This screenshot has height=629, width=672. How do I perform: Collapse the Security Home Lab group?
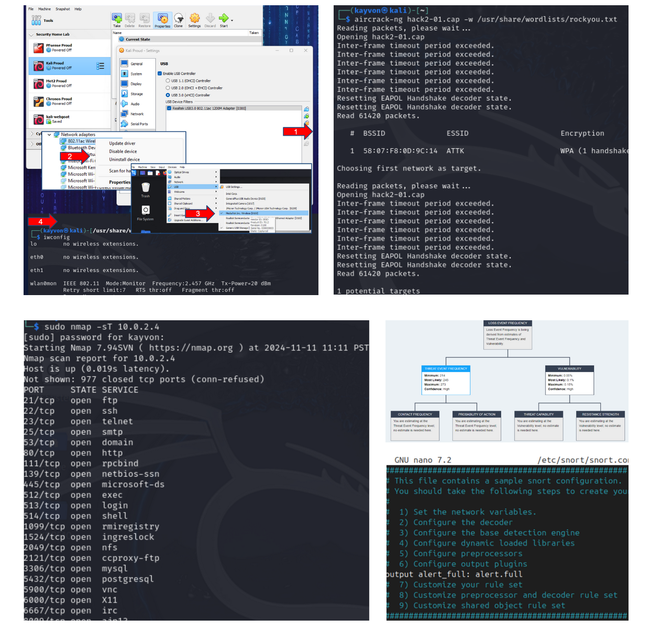coord(31,35)
